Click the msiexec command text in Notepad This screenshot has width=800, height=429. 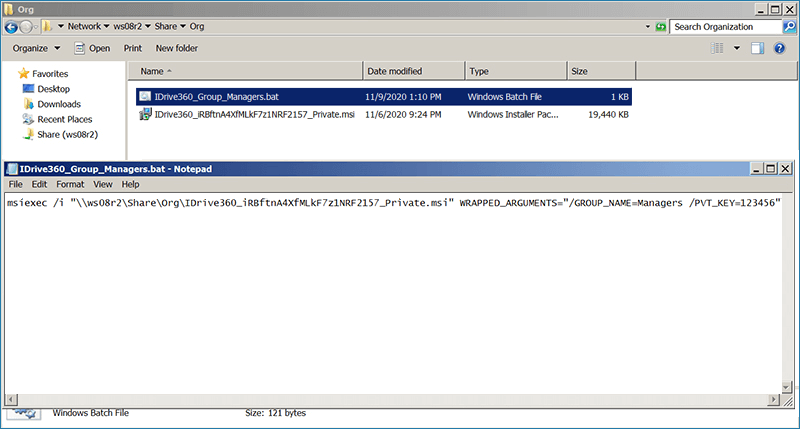[394, 203]
